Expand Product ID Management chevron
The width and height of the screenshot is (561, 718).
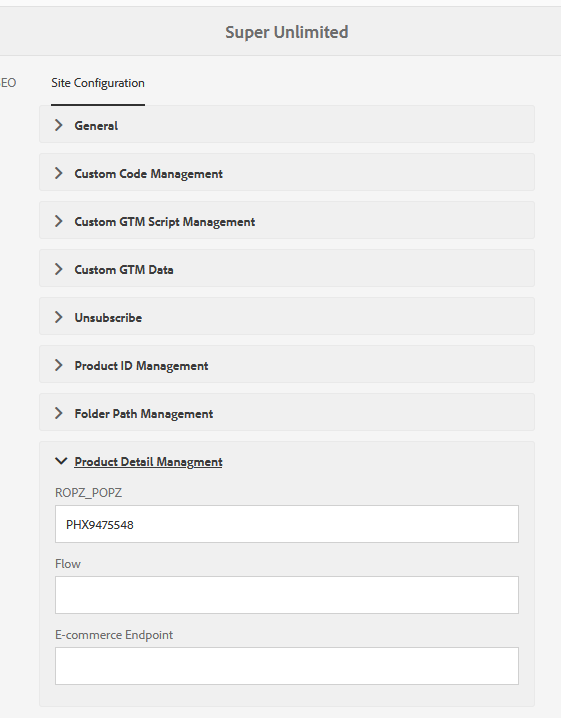coord(59,365)
